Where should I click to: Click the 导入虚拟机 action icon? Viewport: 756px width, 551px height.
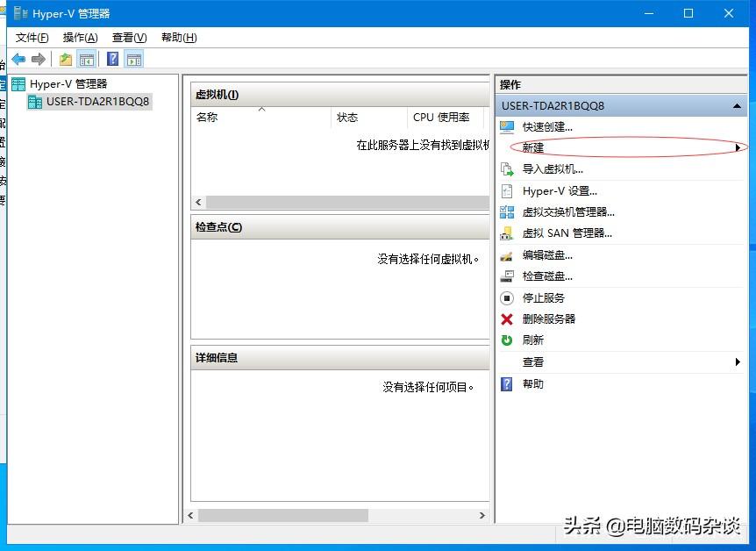tap(509, 169)
